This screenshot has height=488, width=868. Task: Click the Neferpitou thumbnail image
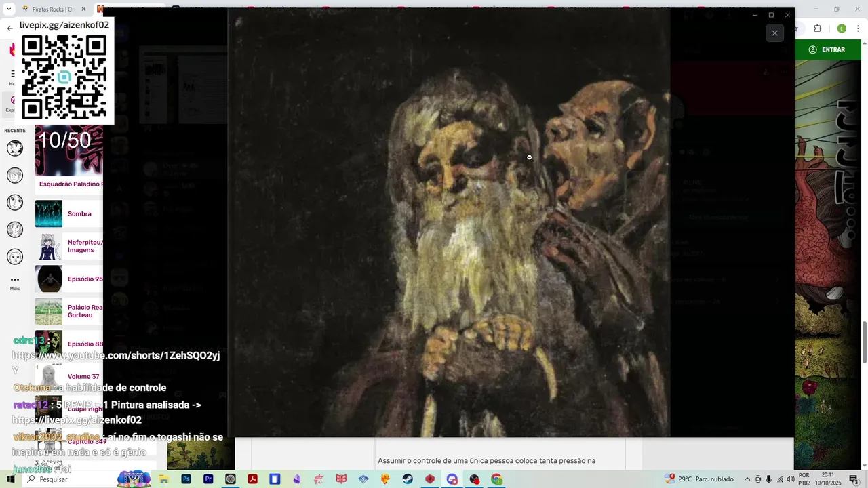tap(49, 247)
